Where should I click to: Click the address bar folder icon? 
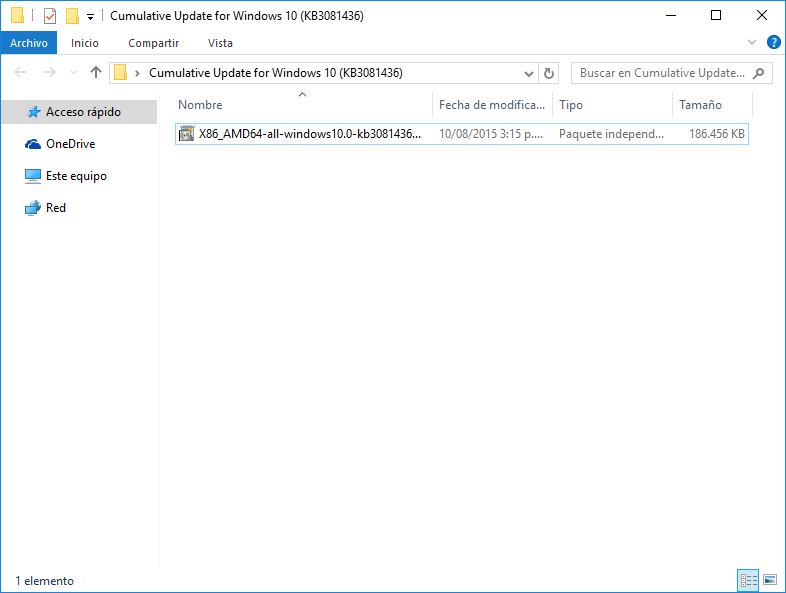120,73
